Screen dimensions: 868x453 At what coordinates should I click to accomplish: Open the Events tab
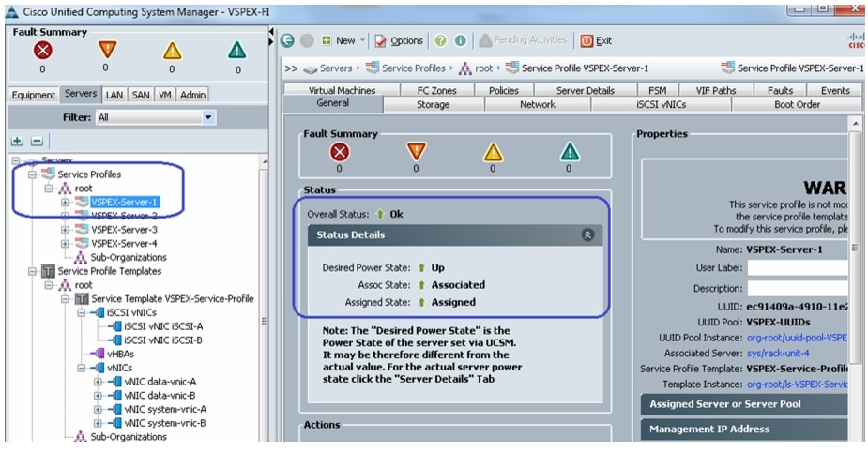835,90
